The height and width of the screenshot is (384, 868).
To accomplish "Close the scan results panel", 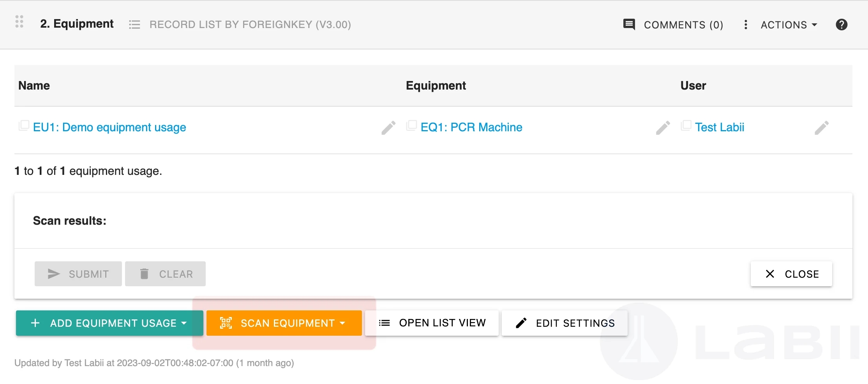I will tap(791, 274).
